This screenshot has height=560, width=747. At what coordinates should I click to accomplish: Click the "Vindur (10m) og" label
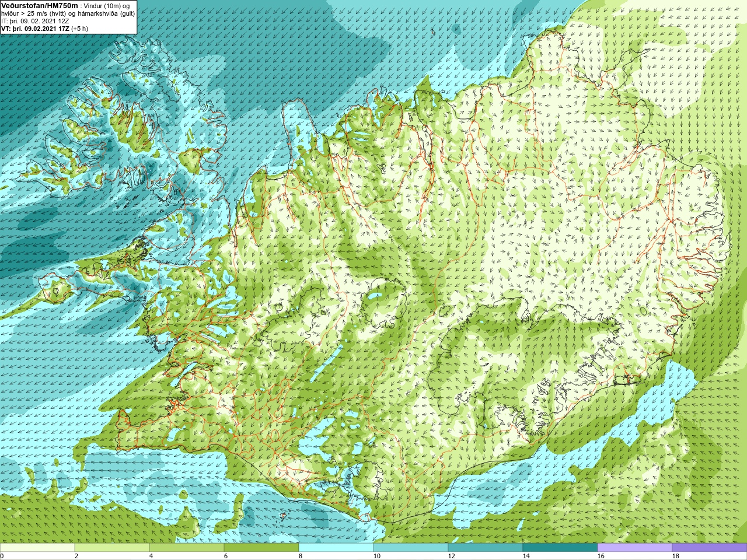(107, 5)
